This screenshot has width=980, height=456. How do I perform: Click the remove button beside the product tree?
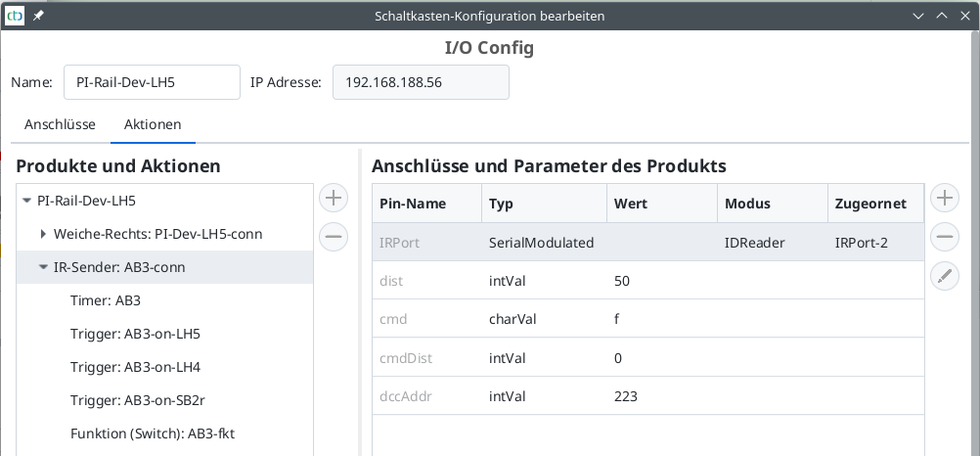click(x=334, y=236)
